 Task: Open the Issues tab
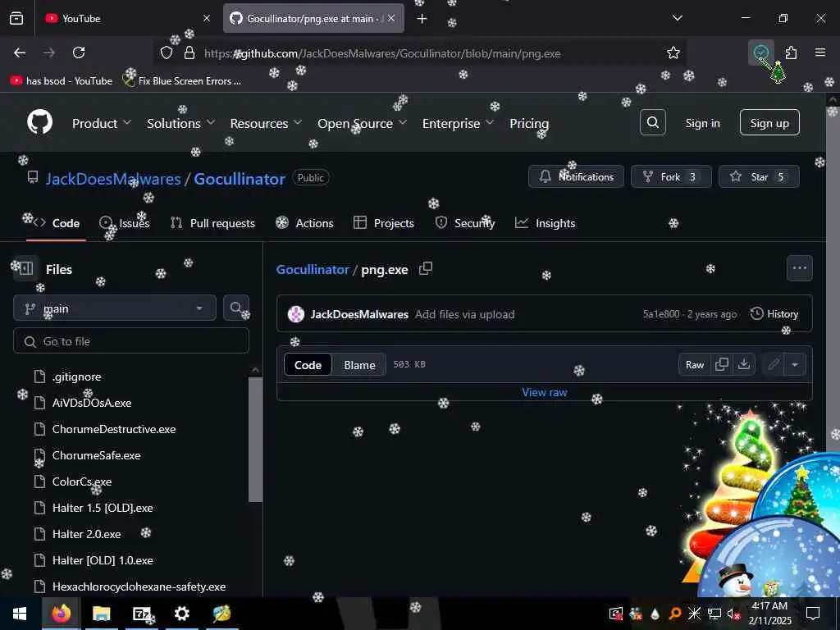point(125,223)
